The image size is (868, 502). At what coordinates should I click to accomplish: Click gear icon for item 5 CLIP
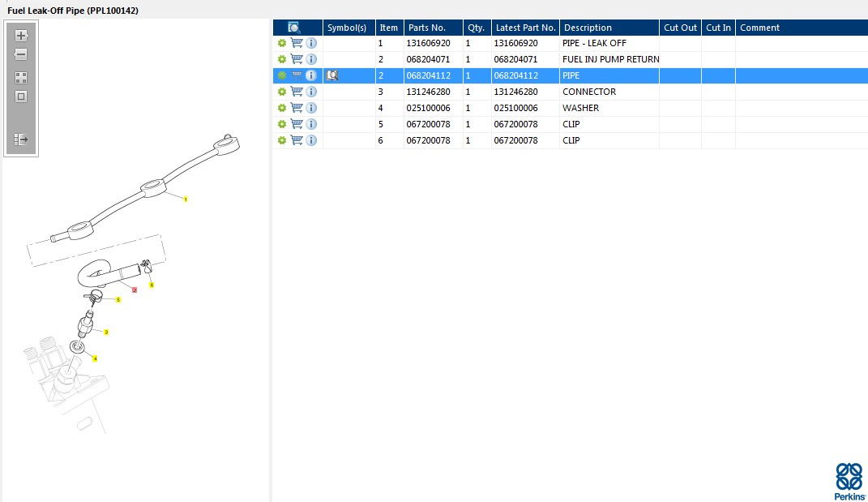click(x=282, y=124)
